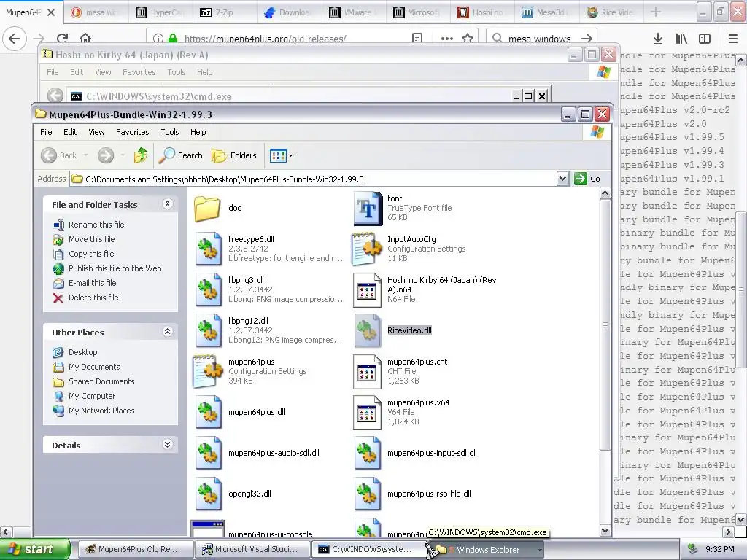Click the address bar path field
This screenshot has width=747, height=560.
[313, 179]
